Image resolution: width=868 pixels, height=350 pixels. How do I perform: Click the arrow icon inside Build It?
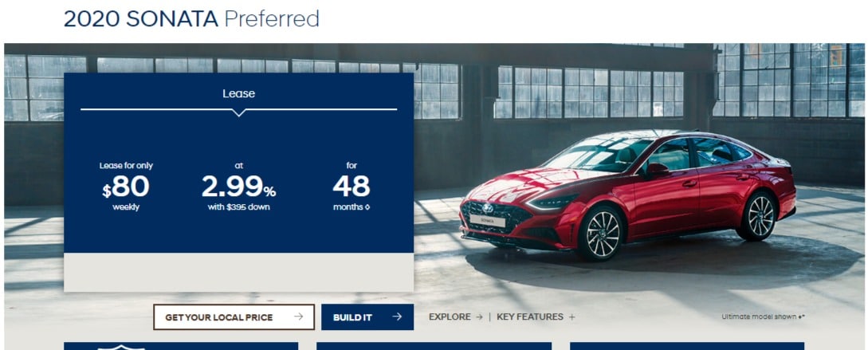click(397, 317)
